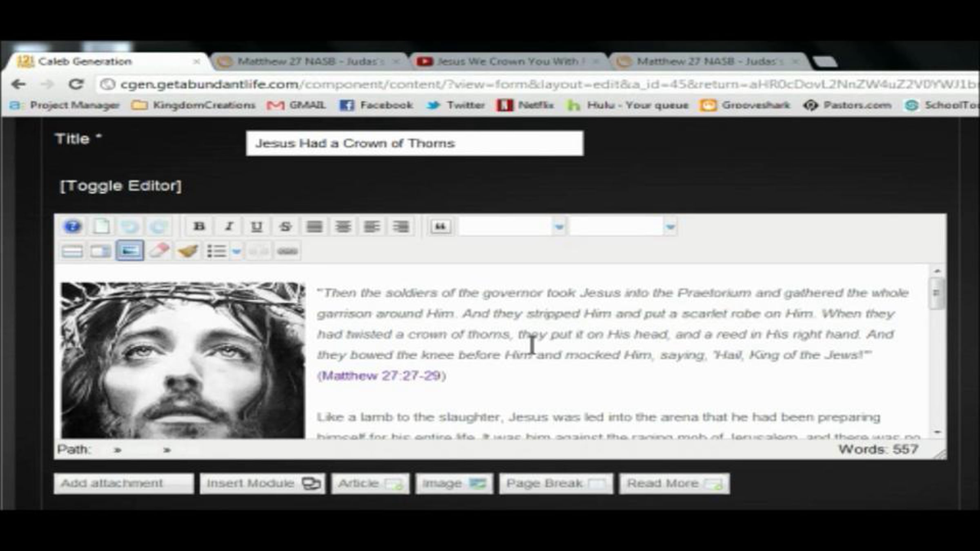Open the first format dropdown in the toolbar
980x551 pixels.
(559, 227)
